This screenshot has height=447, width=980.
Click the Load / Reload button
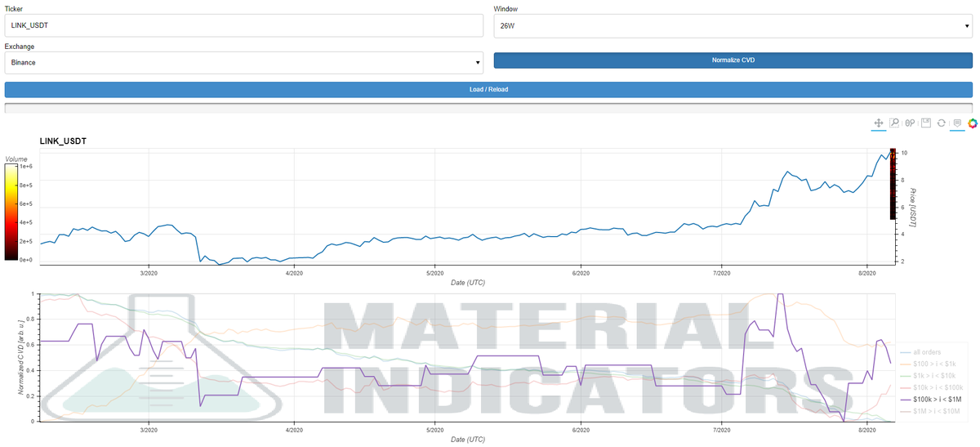488,89
